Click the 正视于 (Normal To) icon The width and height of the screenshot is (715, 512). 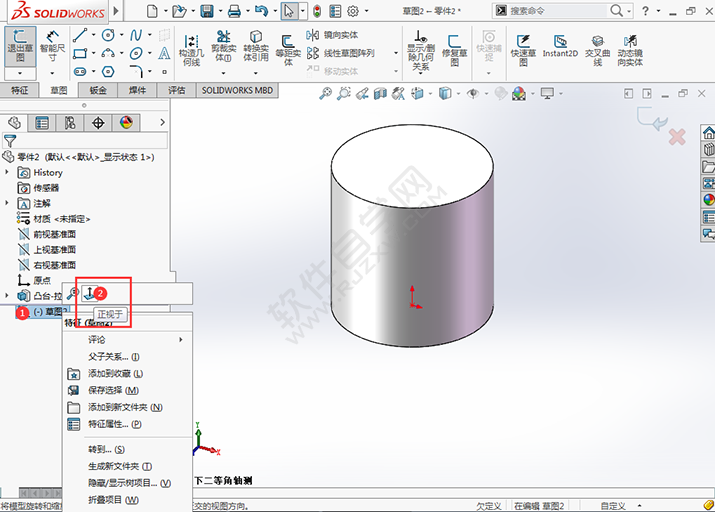point(89,293)
